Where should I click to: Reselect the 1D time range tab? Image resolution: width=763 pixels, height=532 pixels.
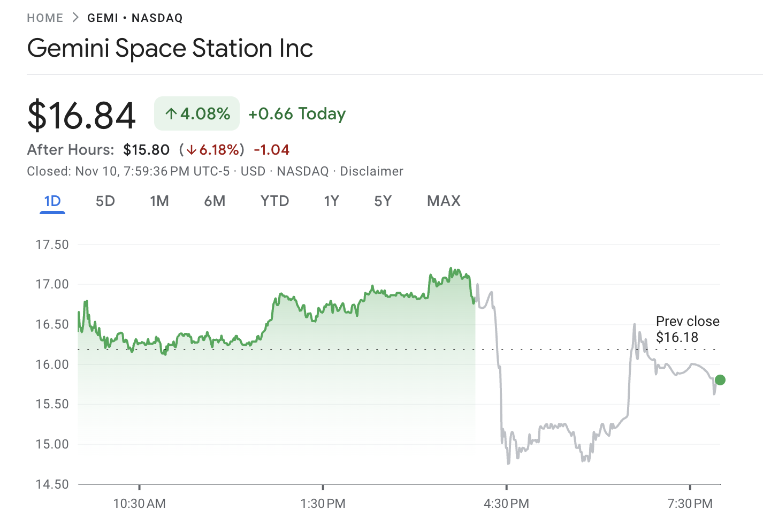click(x=52, y=201)
